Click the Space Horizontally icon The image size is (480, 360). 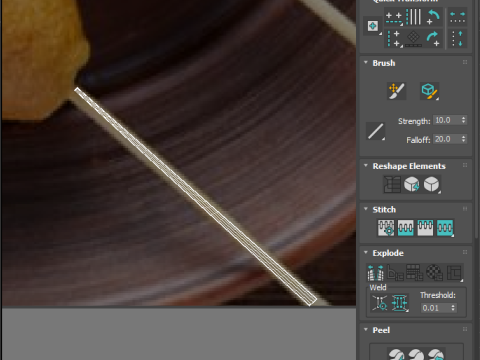coord(457,17)
